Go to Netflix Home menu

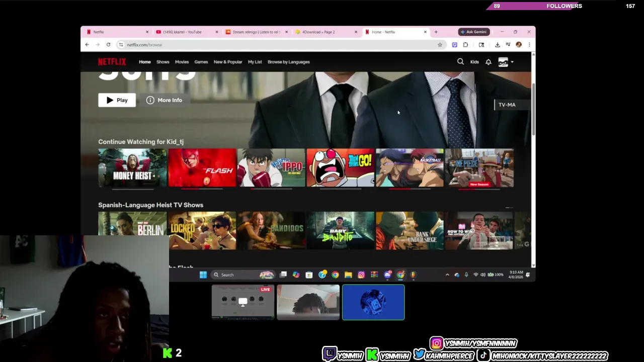[x=145, y=62]
